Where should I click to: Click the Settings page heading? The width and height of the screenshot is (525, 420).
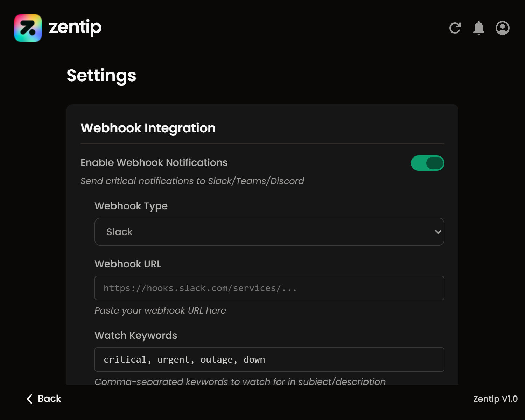101,76
